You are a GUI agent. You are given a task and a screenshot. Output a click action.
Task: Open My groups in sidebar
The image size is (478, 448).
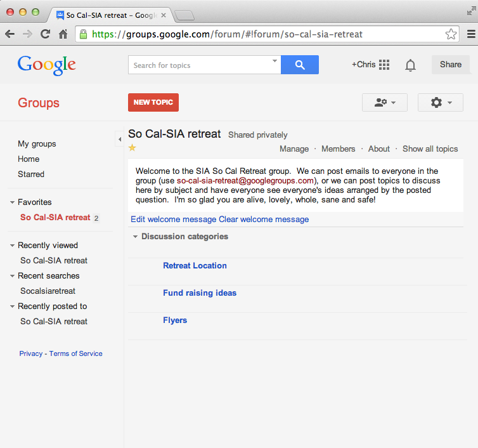point(37,144)
